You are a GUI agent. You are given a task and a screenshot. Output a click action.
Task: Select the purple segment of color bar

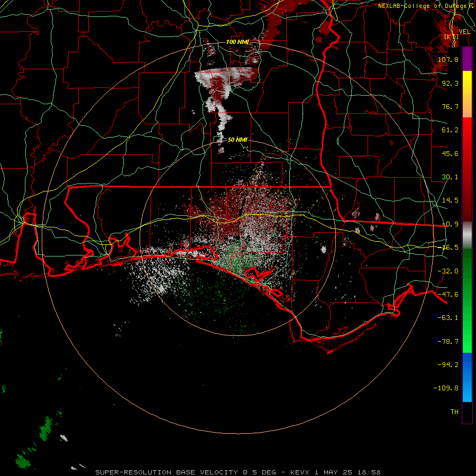pos(467,59)
